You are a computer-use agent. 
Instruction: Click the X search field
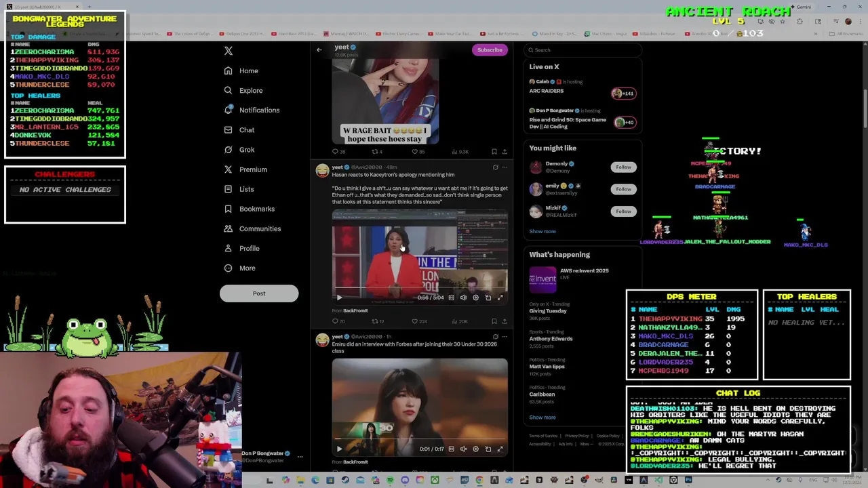point(583,50)
